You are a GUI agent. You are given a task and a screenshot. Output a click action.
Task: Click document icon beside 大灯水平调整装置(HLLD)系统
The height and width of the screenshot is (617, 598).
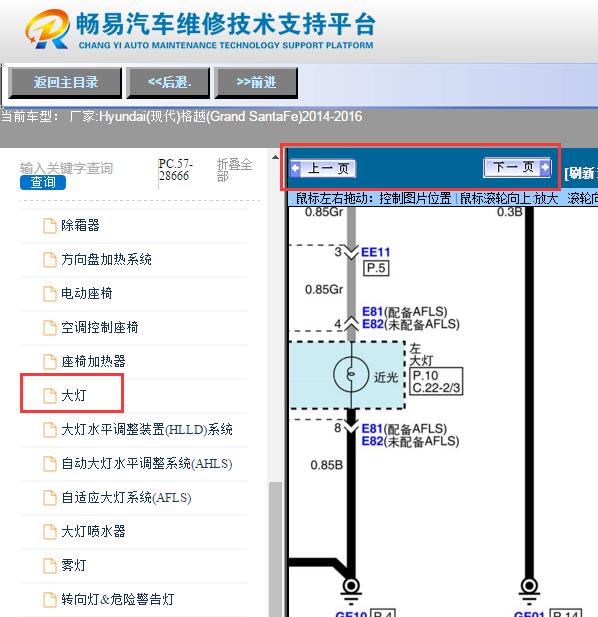(x=50, y=429)
